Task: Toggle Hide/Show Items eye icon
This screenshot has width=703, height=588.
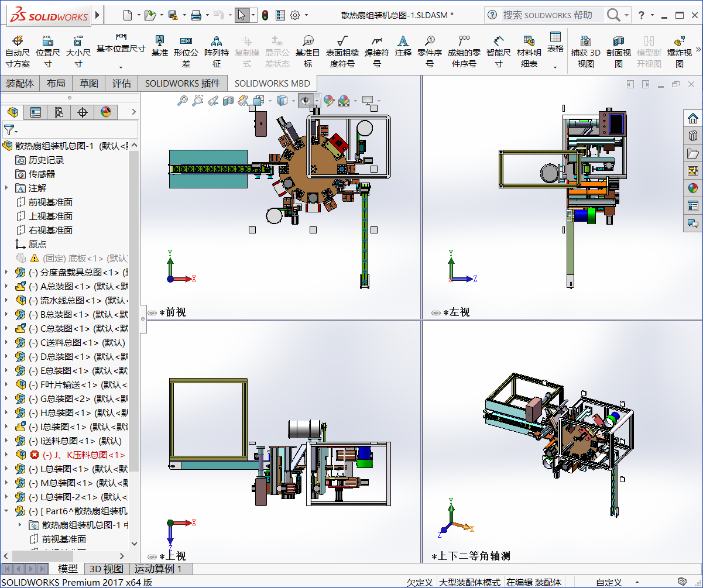Action: pyautogui.click(x=305, y=101)
